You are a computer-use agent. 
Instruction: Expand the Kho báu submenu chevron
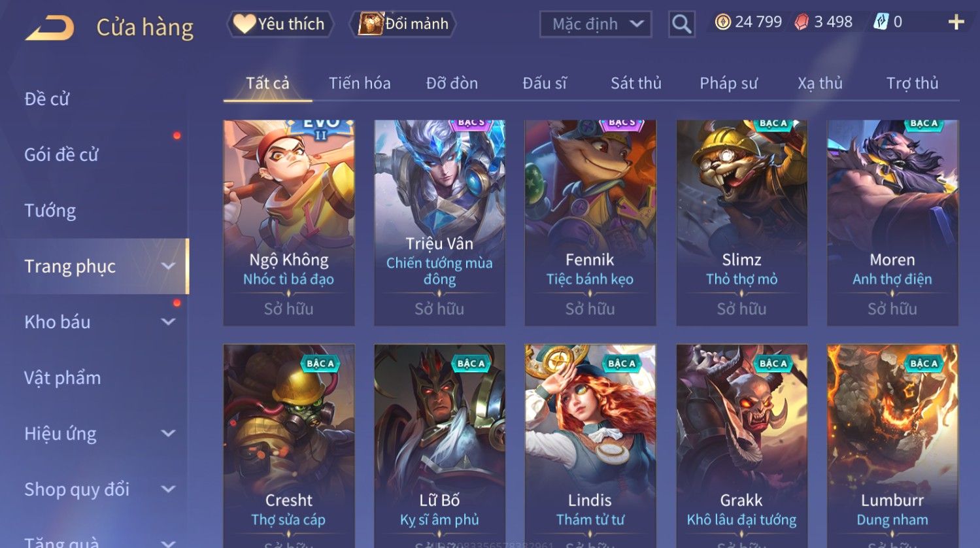tap(168, 322)
